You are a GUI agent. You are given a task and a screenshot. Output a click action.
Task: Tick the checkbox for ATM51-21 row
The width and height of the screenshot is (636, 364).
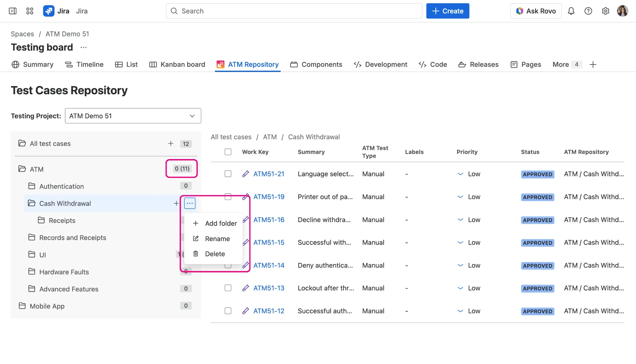coord(228,174)
